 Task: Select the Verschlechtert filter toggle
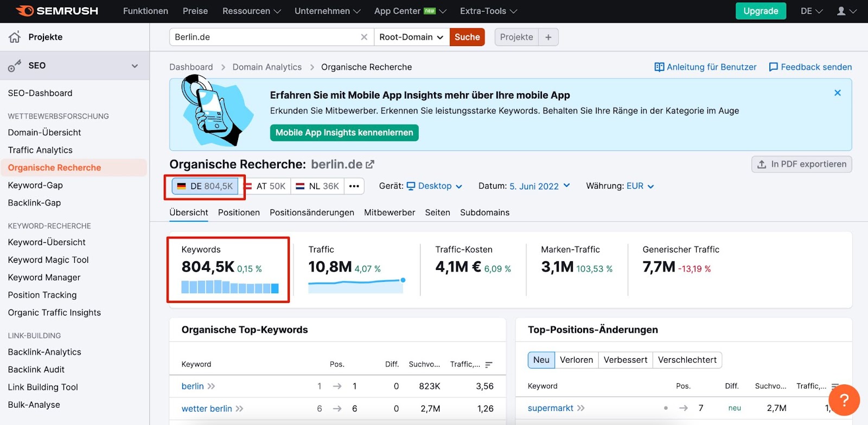687,360
